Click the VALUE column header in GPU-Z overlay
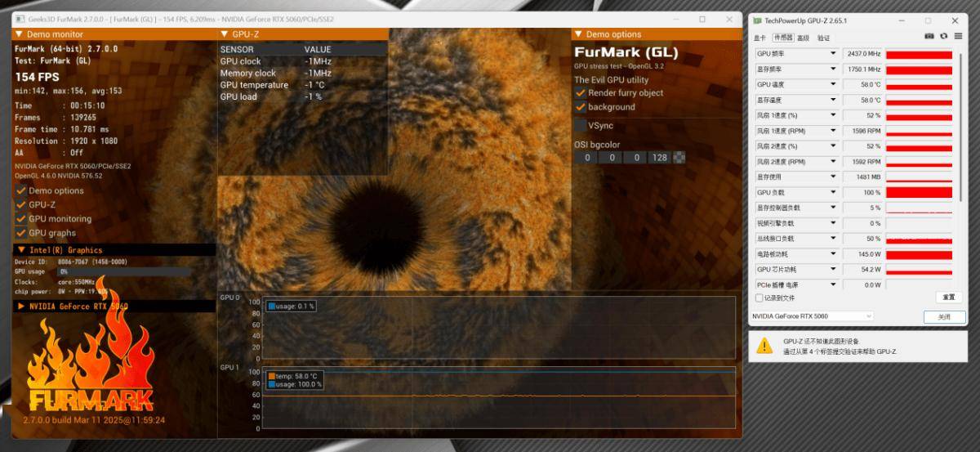 coord(318,50)
